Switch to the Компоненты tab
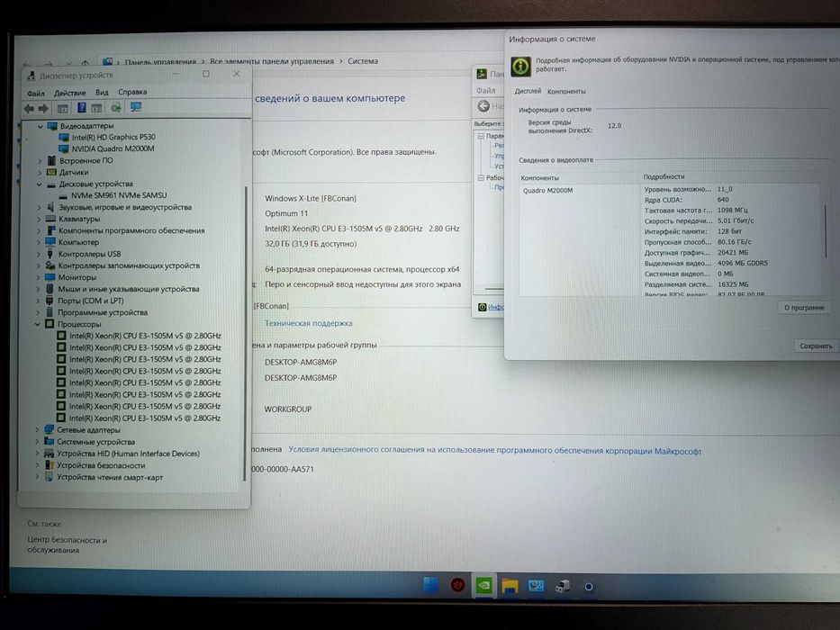840x630 pixels. click(566, 92)
